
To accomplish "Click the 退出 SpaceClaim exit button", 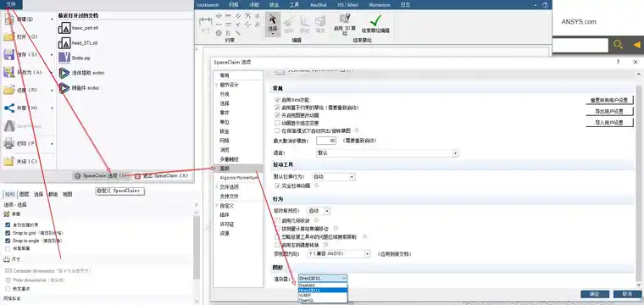I will pos(162,175).
